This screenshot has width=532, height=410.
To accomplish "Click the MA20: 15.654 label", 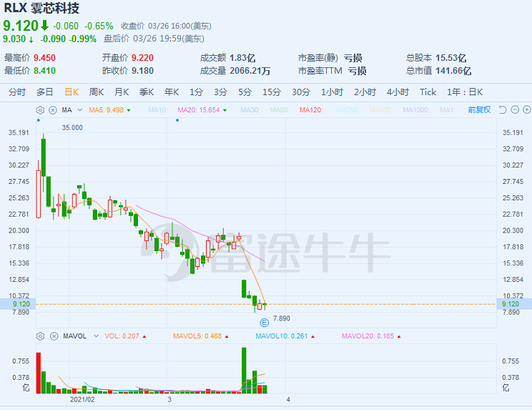I will (x=199, y=110).
